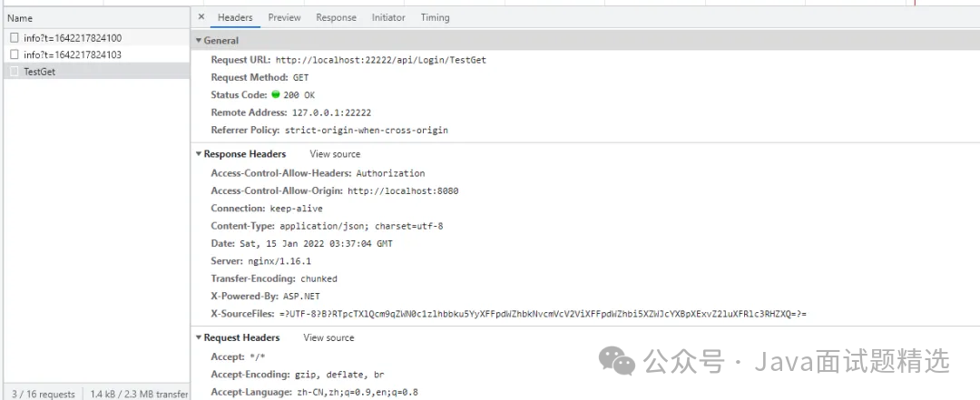This screenshot has height=400, width=980.
Task: Select the TestGet request row
Action: pyautogui.click(x=97, y=72)
